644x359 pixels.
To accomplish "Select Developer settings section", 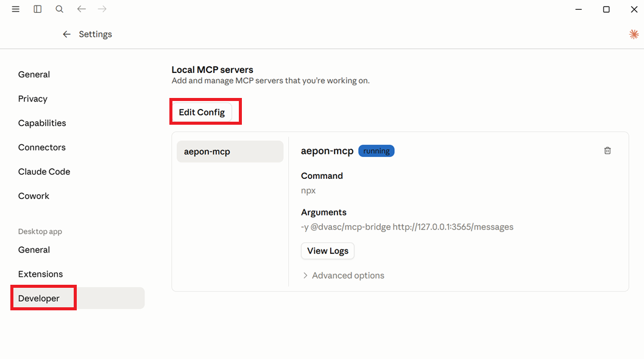I will (x=78, y=298).
